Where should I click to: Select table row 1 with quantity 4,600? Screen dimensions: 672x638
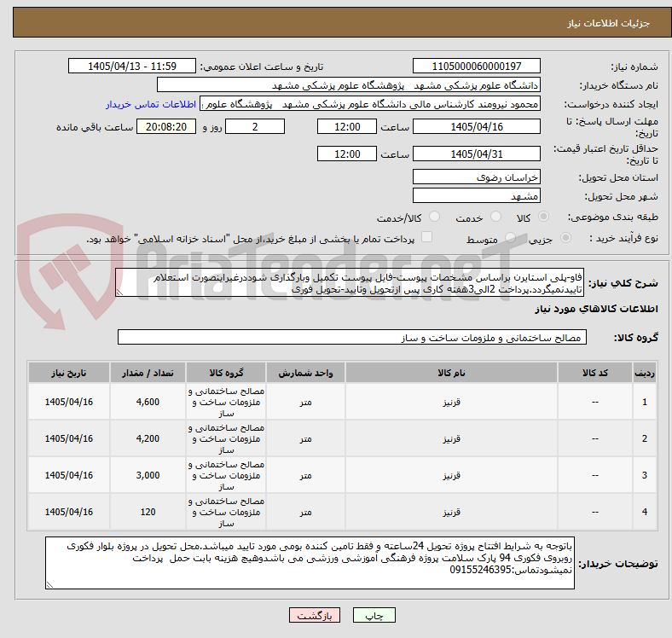[x=342, y=402]
